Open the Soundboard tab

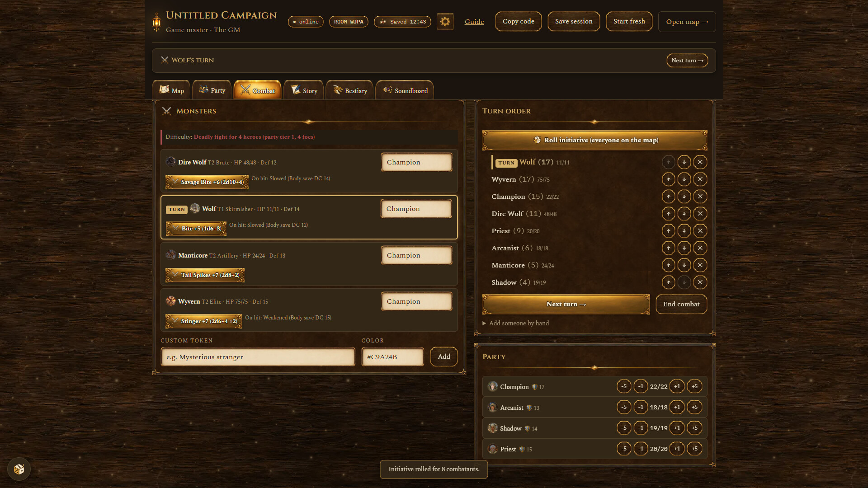[405, 90]
